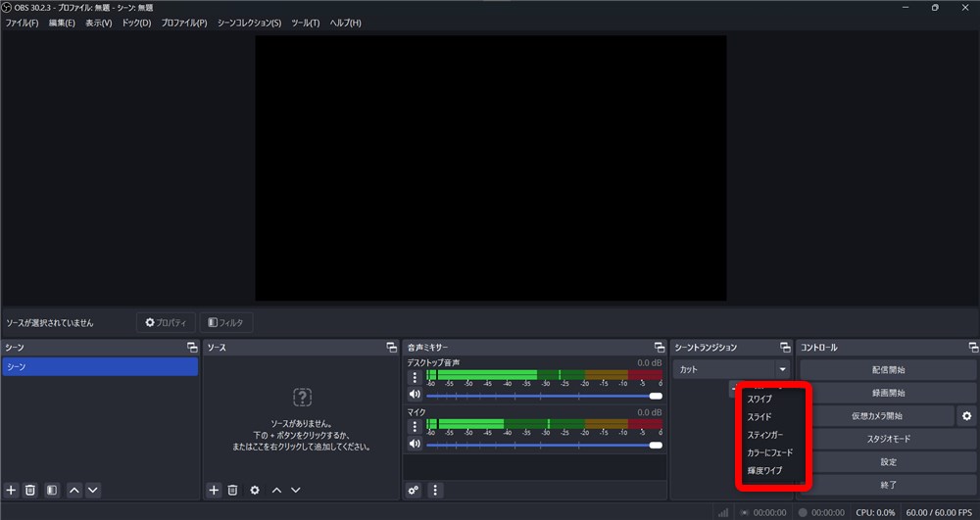Click 終了 to exit OBS

pos(888,485)
